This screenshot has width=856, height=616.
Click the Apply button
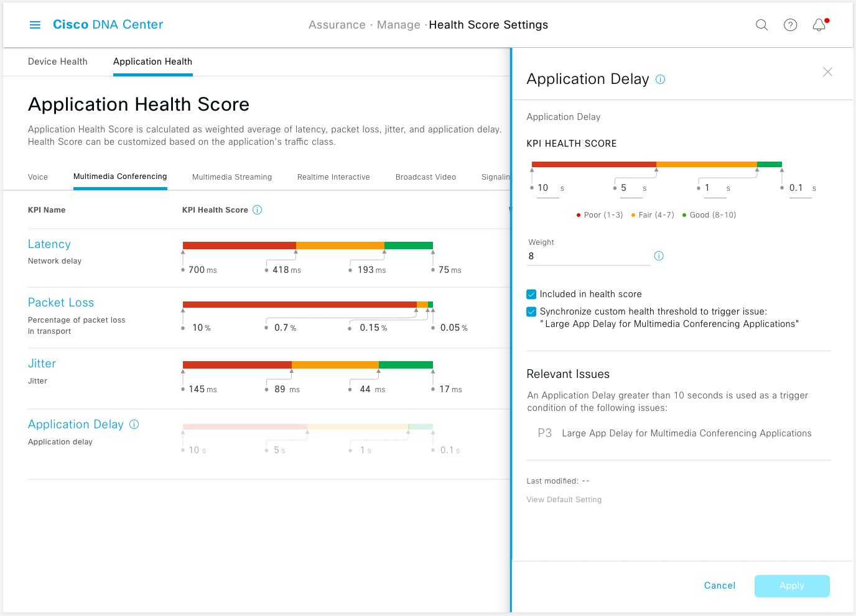tap(792, 586)
